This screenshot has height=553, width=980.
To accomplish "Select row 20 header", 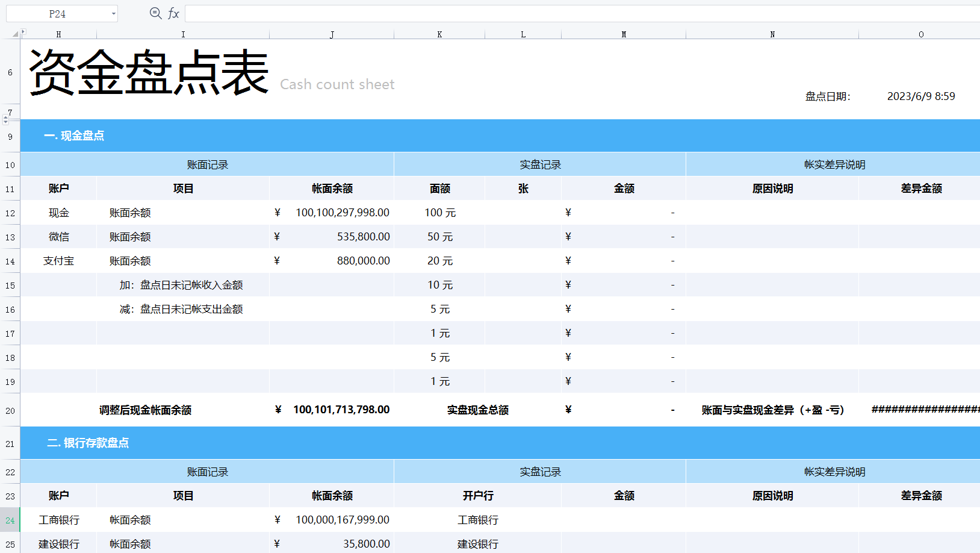I will coord(10,410).
